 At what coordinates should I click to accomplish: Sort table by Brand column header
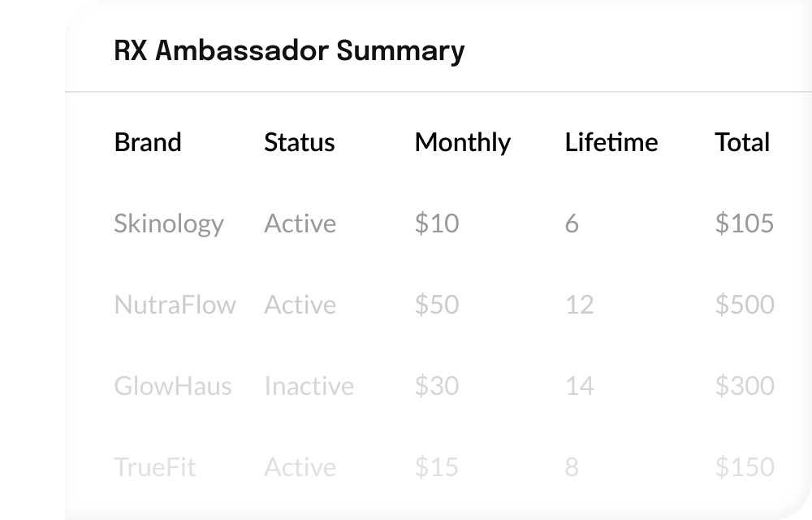(148, 142)
